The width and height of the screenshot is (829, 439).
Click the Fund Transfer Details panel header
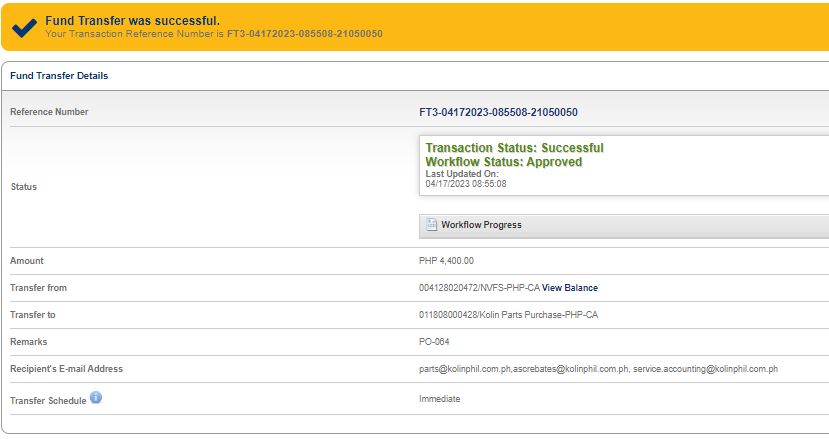59,76
